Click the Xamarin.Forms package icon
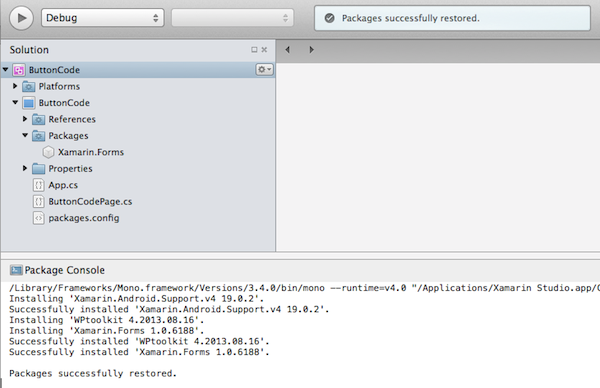The width and height of the screenshot is (600, 388). pos(48,152)
